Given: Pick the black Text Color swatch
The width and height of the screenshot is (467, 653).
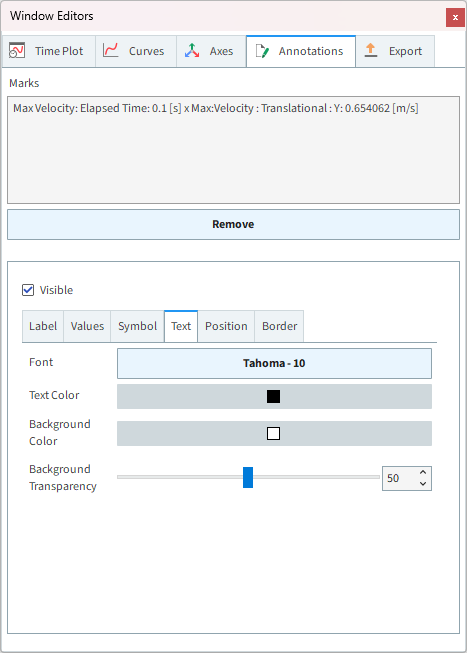Looking at the screenshot, I should (273, 396).
